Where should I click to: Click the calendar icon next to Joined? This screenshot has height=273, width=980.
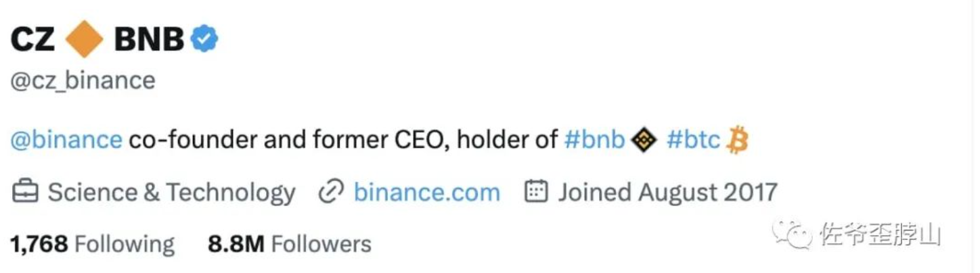tap(537, 193)
